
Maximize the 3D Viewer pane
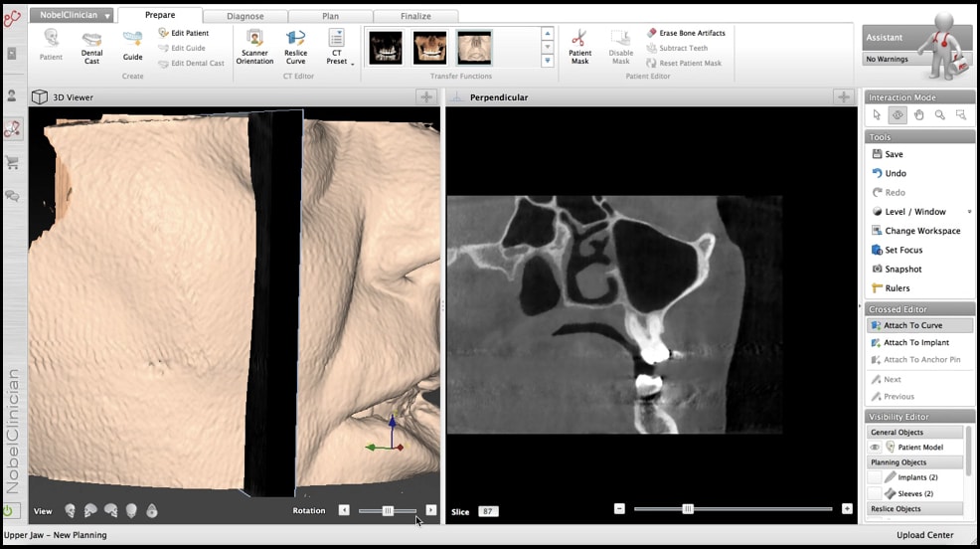(426, 96)
